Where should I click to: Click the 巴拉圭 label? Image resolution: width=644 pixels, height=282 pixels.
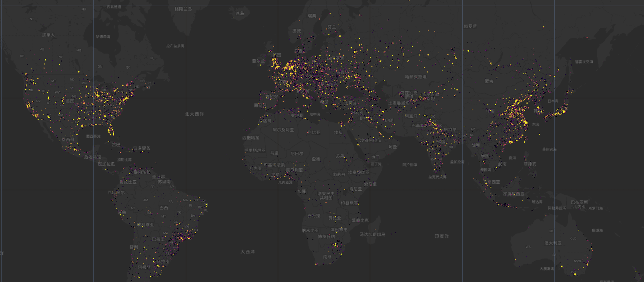(158, 239)
